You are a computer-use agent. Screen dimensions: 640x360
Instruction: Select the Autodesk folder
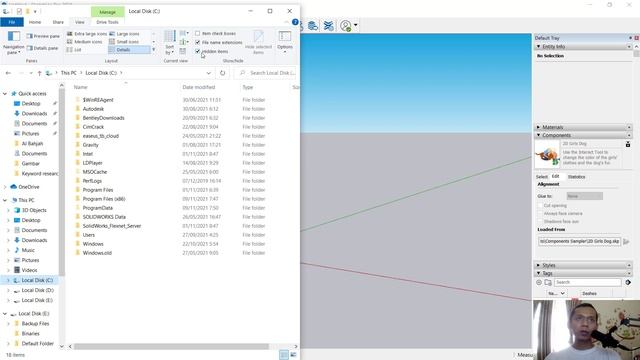tap(93, 109)
